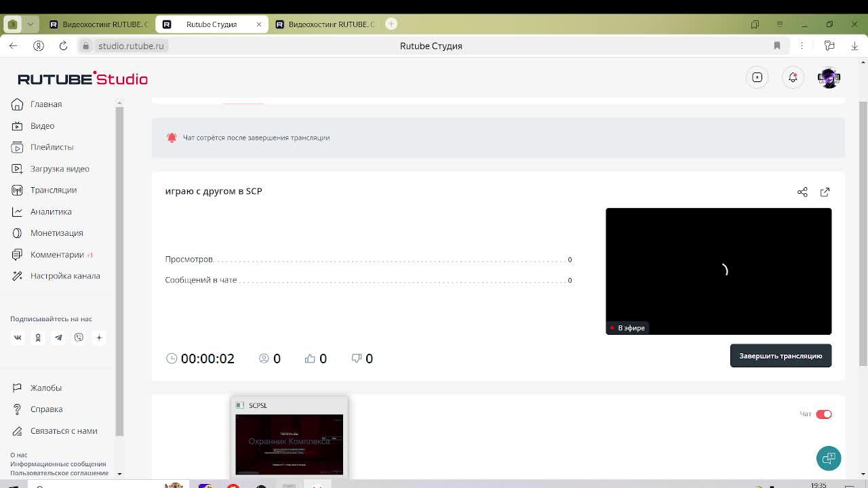The image size is (868, 488).
Task: Open the browser three-dot page menu
Action: [802, 46]
